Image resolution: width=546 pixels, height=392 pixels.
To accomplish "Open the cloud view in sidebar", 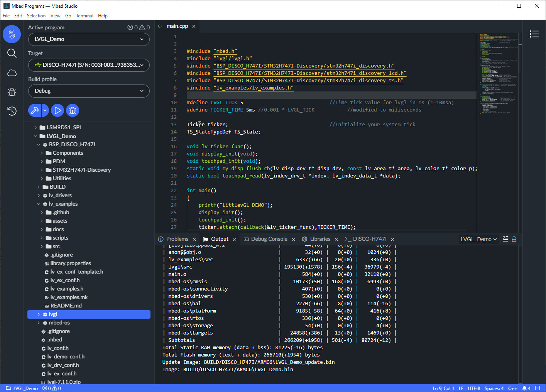I will 12,73.
